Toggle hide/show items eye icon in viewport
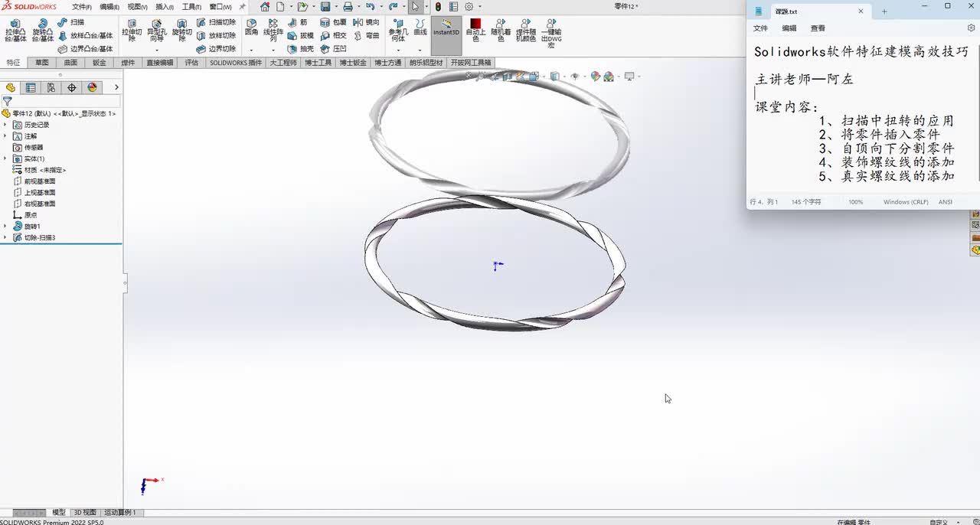Viewport: 980px width, 525px height. 575,77
